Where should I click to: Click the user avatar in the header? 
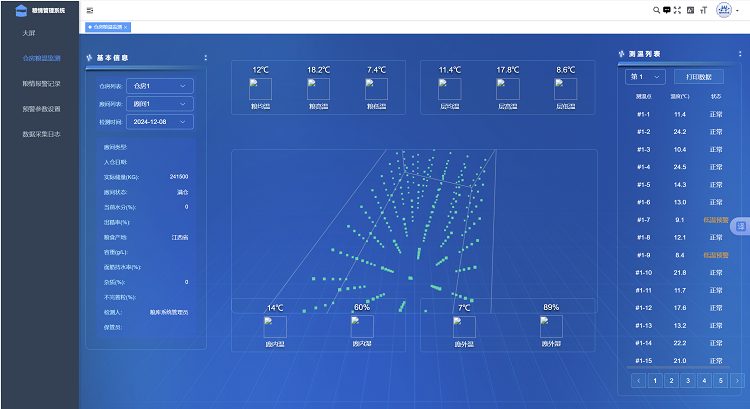tap(724, 10)
